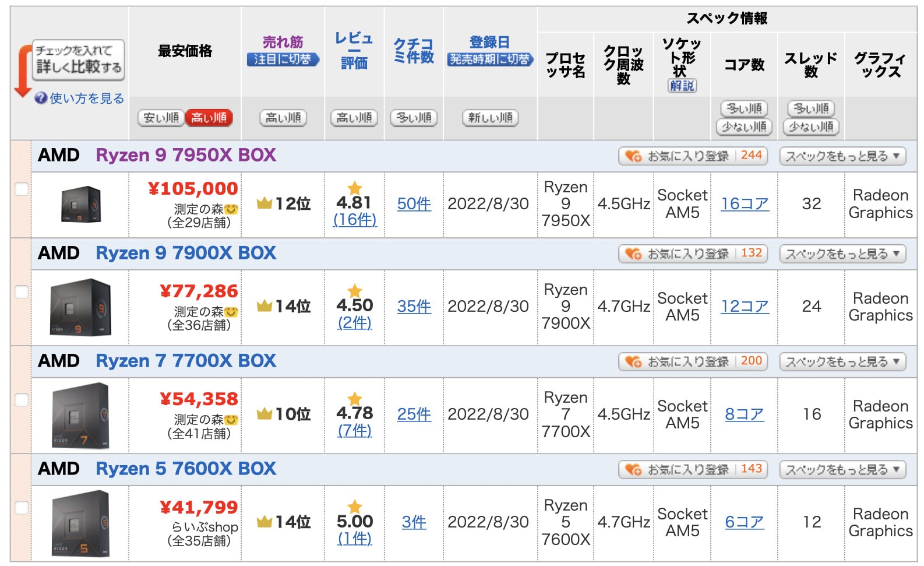Add Ryzen 9 7900X to favorites (132)
This screenshot has height=566, width=924.
tap(693, 254)
